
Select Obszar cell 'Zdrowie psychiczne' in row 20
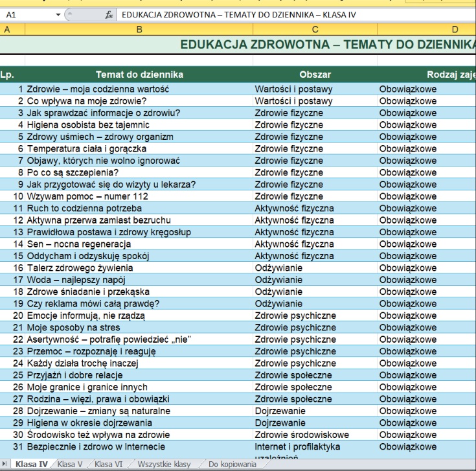click(315, 316)
